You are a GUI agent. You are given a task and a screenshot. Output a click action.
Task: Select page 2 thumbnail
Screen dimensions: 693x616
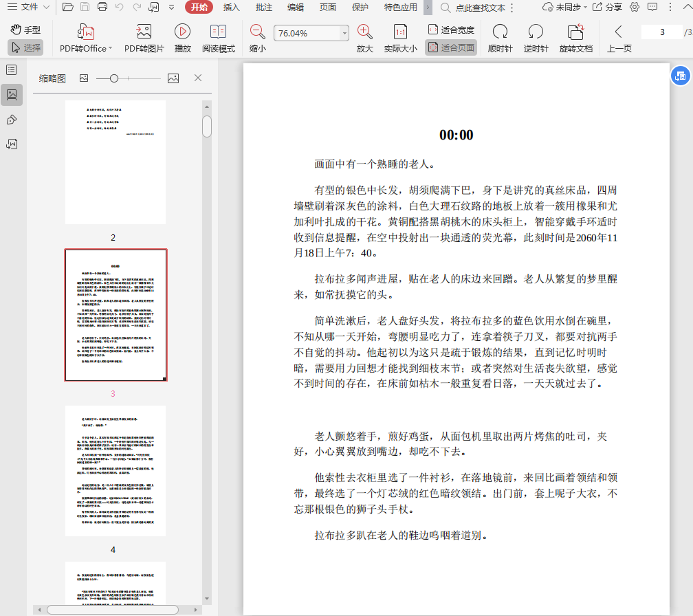(x=115, y=162)
